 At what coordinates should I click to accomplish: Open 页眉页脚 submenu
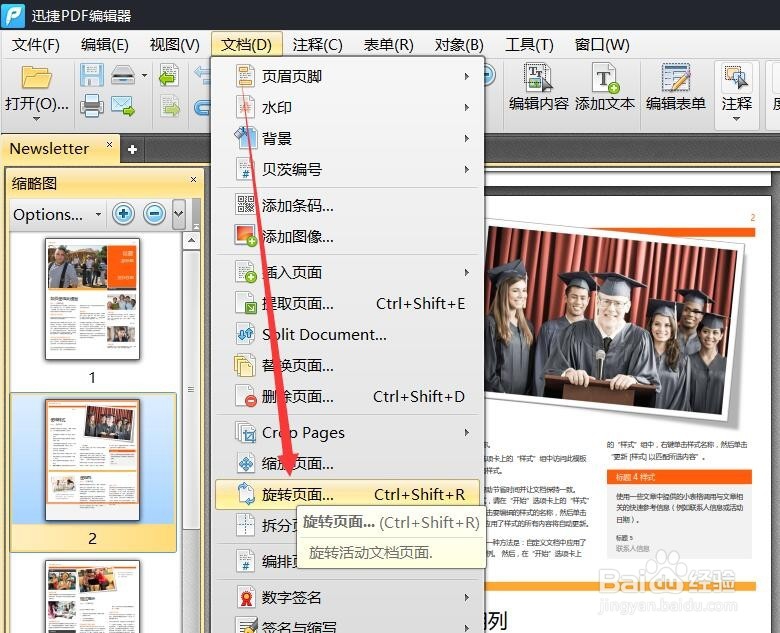click(x=349, y=76)
